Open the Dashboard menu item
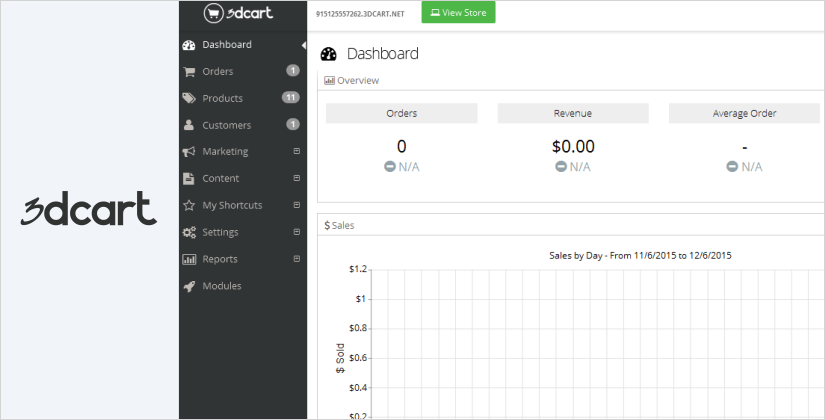 (226, 44)
